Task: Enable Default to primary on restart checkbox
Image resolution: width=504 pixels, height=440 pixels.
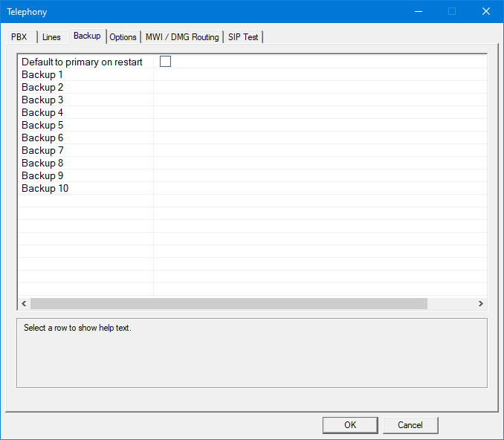Action: (x=165, y=62)
